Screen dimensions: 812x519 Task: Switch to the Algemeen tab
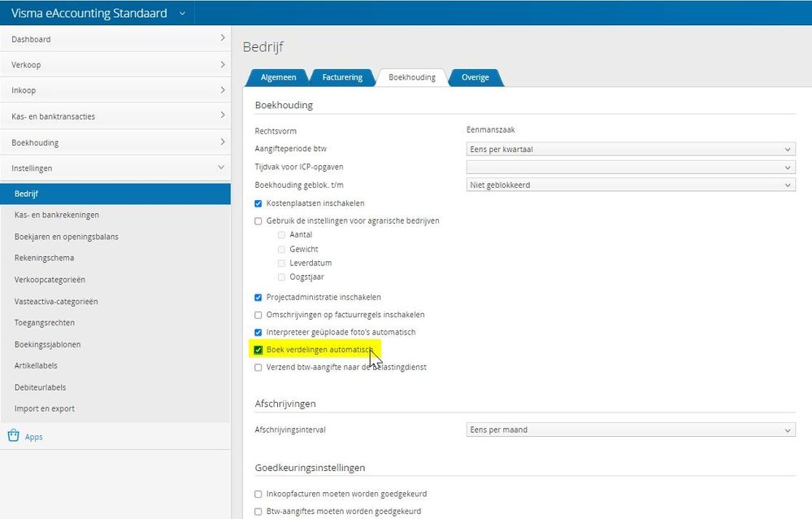(x=278, y=77)
